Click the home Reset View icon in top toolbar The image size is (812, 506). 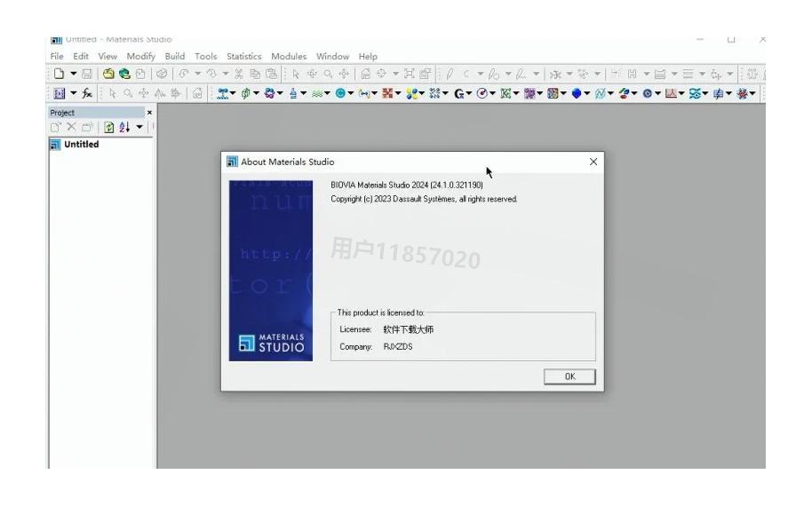pos(366,74)
